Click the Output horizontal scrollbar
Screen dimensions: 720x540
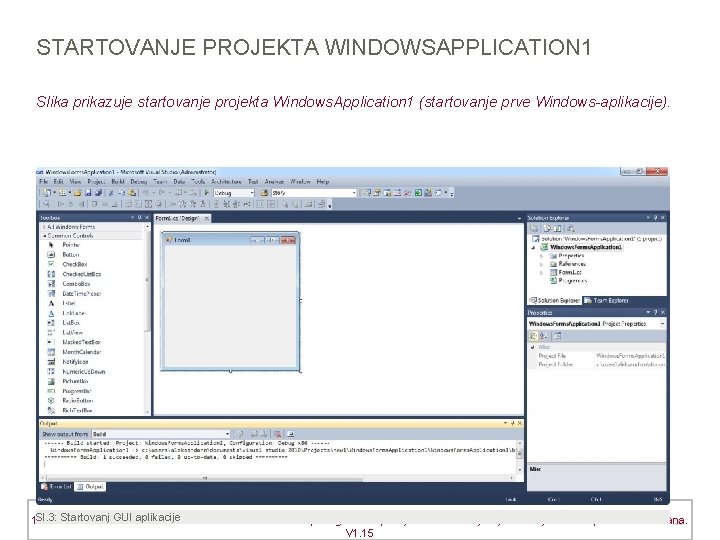[x=279, y=478]
